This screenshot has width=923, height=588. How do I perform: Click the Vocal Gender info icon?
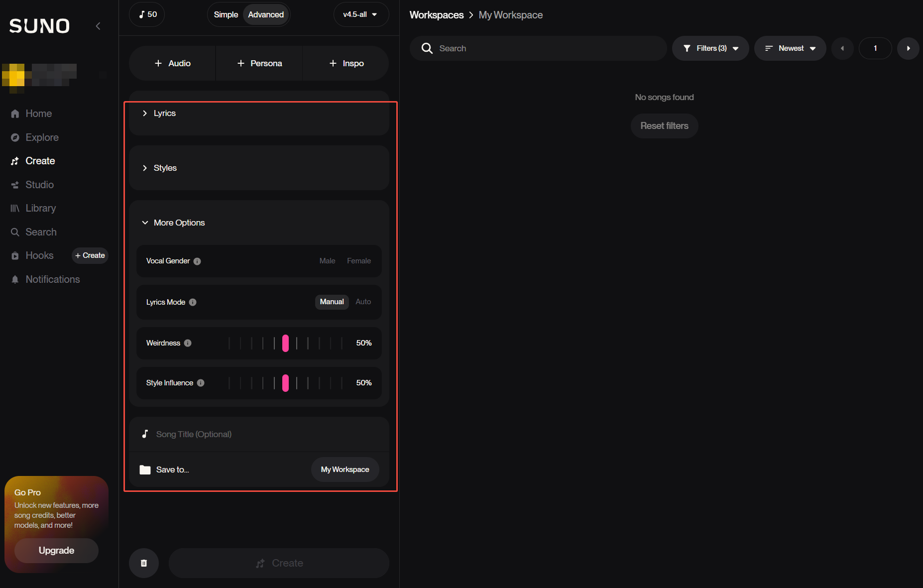[197, 261]
